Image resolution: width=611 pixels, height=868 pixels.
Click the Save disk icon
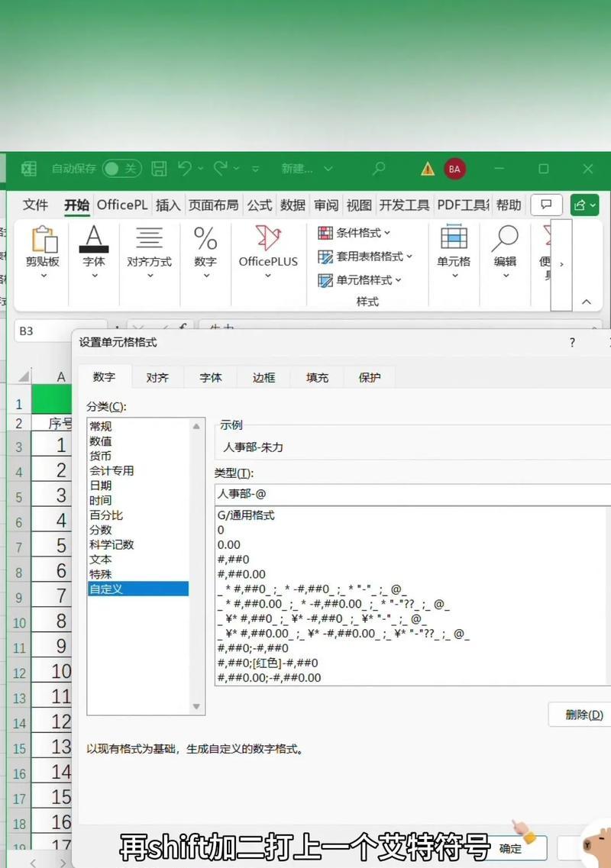point(159,168)
